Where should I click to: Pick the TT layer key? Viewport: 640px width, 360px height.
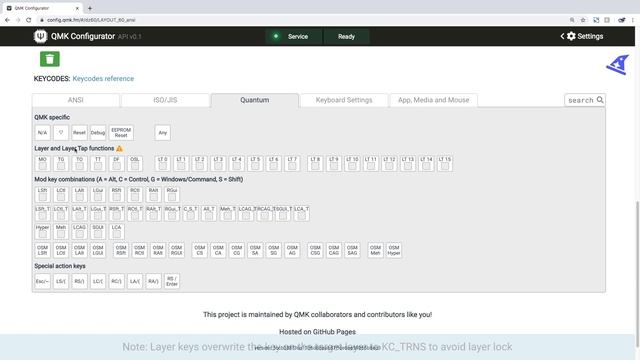(98, 164)
